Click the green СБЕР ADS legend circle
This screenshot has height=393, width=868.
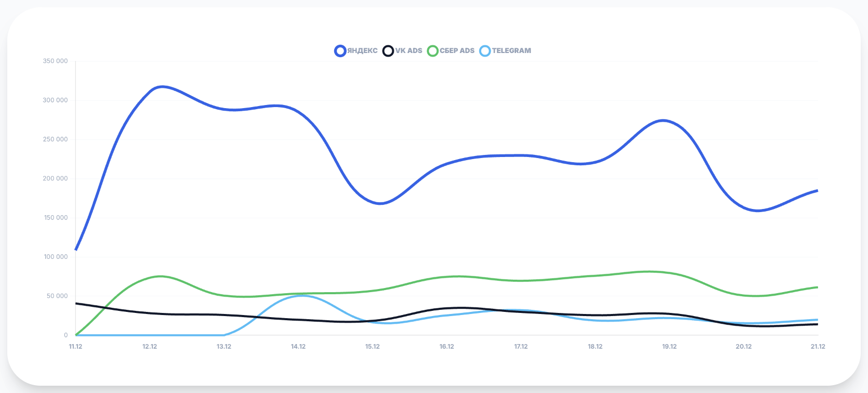coord(432,51)
